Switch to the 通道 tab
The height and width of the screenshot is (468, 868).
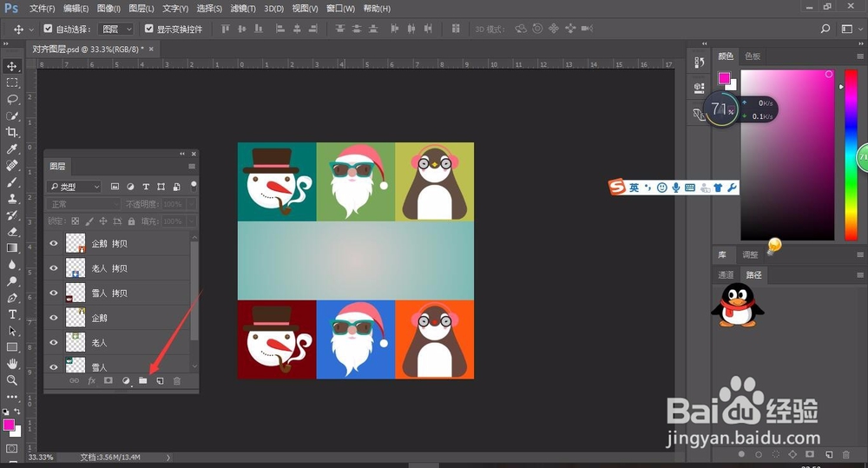726,274
